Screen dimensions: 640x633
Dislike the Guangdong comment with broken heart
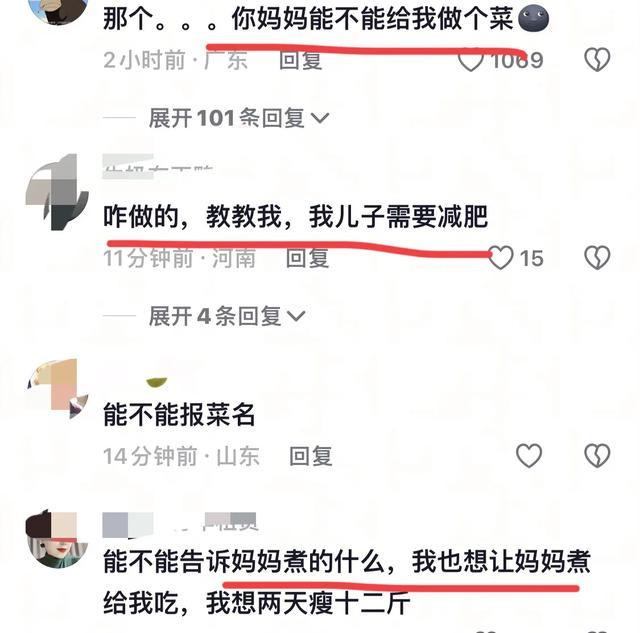point(597,60)
